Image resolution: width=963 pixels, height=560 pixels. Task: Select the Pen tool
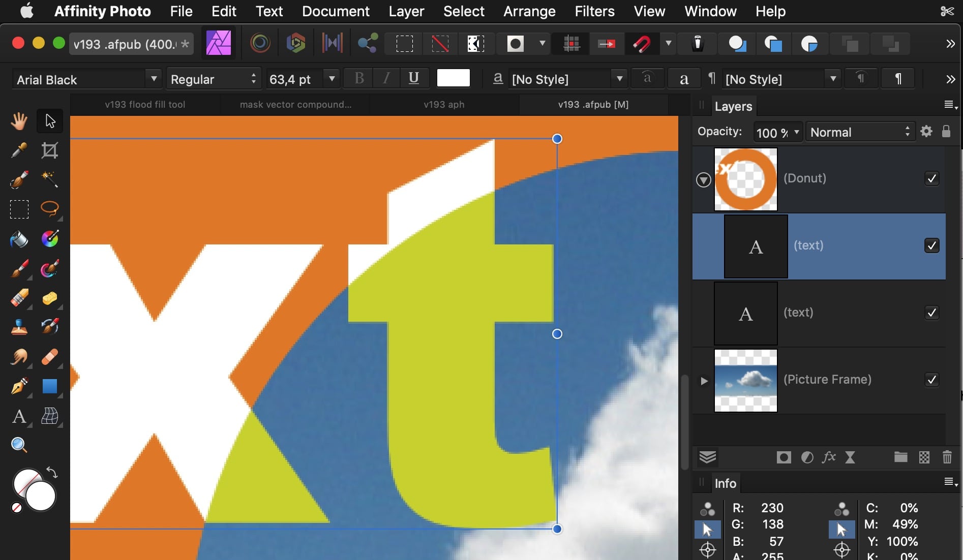click(19, 387)
